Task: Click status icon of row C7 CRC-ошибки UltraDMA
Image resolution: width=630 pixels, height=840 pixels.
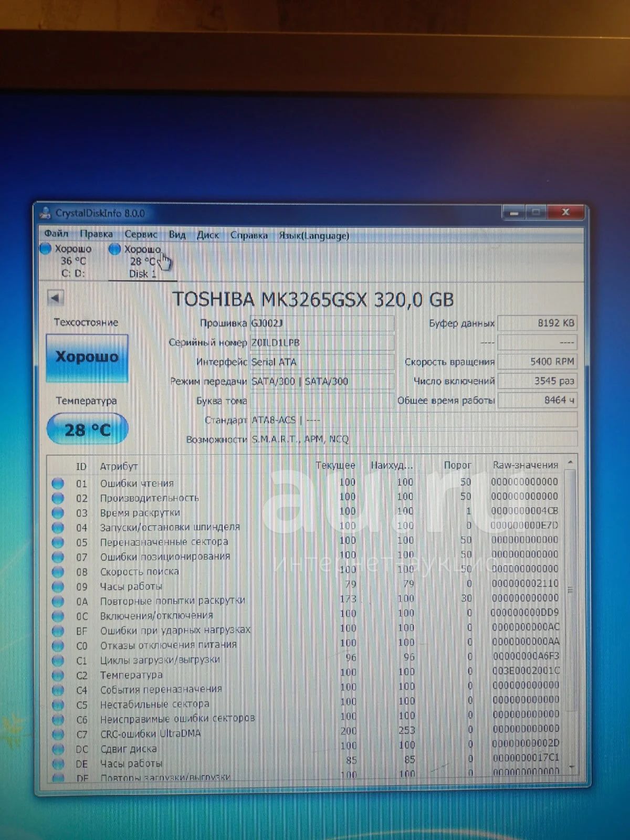Action: click(x=58, y=734)
